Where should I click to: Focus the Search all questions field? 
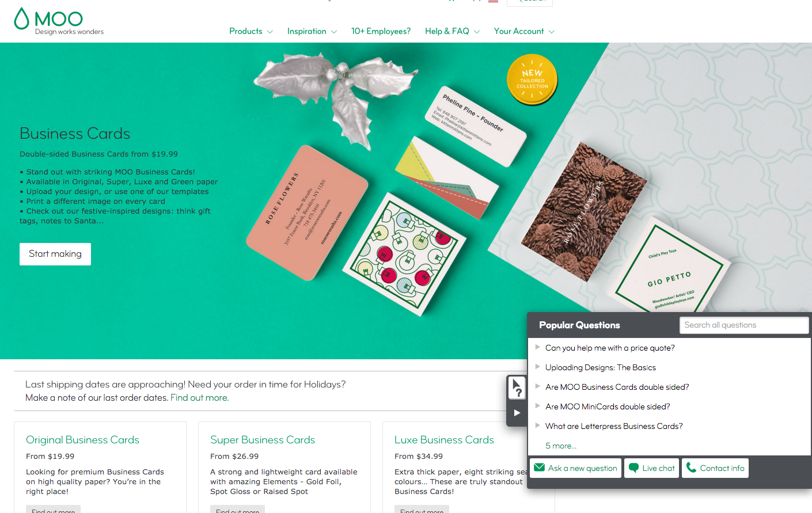[x=744, y=325]
